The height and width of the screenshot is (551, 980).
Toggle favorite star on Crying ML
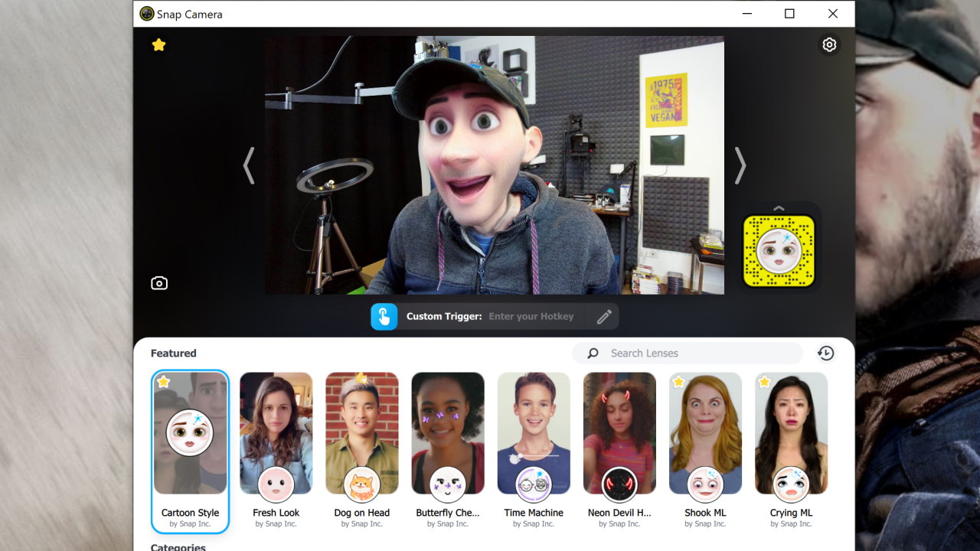coord(764,382)
